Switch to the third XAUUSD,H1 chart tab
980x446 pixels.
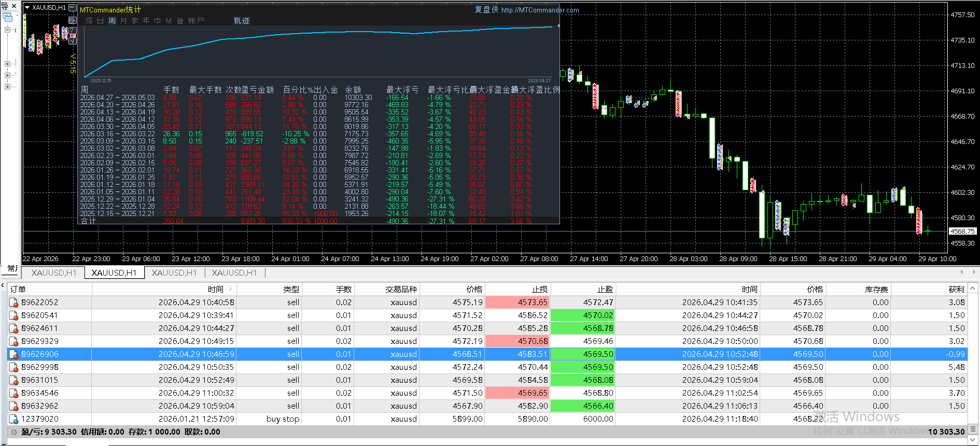pyautogui.click(x=174, y=273)
